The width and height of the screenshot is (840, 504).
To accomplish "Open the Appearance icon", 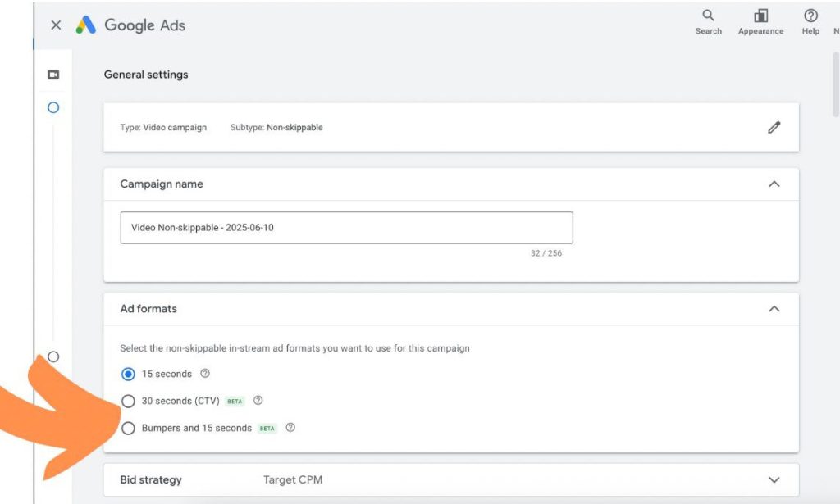I will [x=760, y=16].
